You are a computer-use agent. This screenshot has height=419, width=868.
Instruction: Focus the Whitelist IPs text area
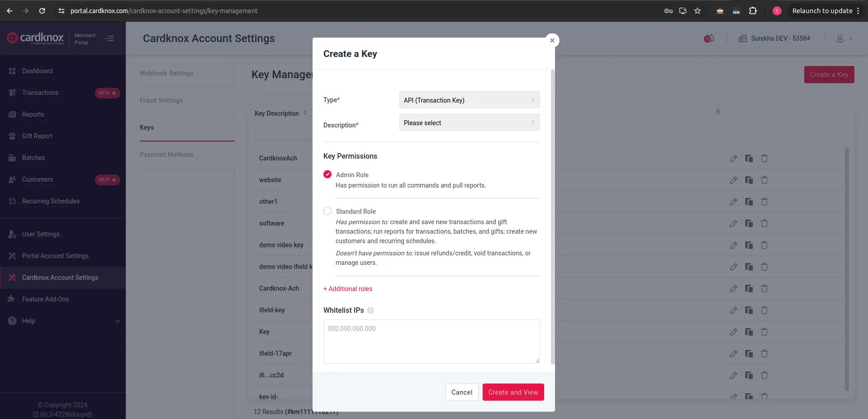[x=432, y=341]
